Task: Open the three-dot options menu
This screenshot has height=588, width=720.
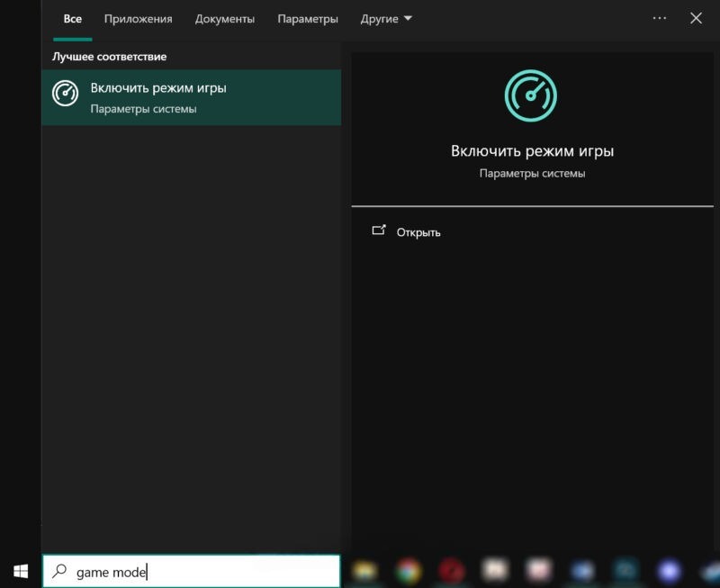Action: tap(660, 18)
